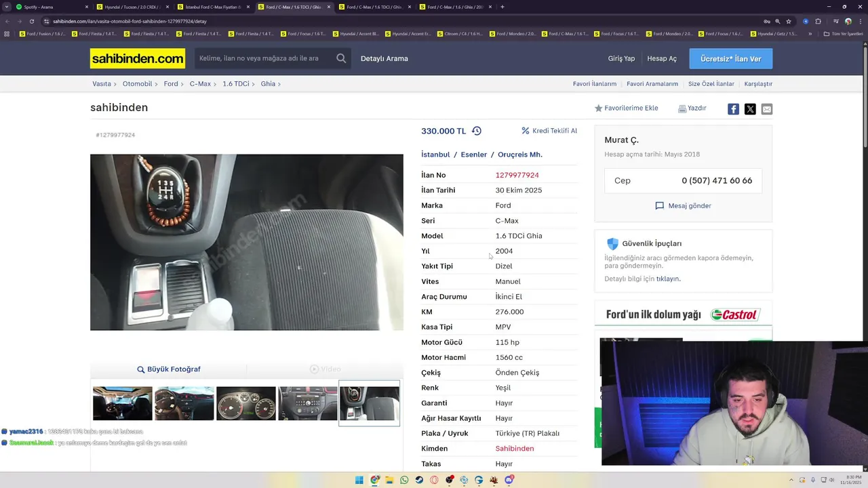Focus the Kelime, ilan no search field
This screenshot has width=868, height=488.
point(264,58)
